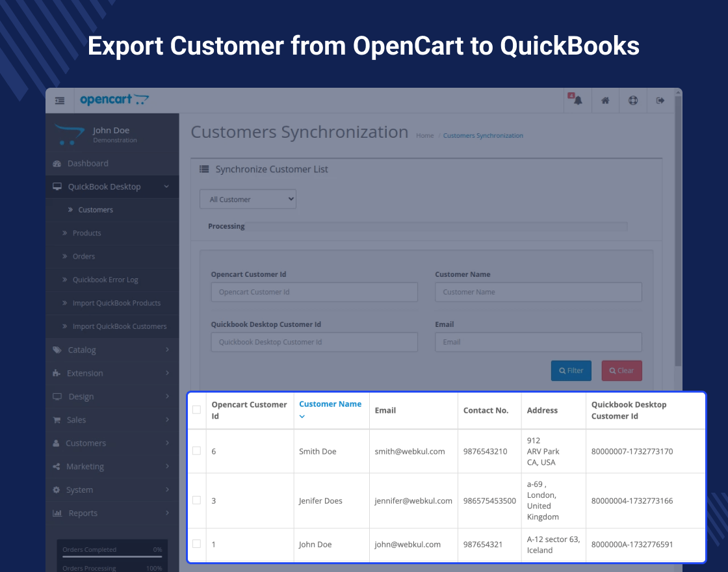Click the John Doe profile avatar
728x572 pixels.
[70, 134]
